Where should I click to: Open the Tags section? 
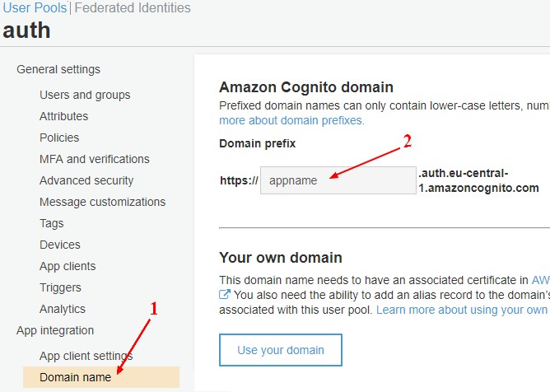coord(52,223)
